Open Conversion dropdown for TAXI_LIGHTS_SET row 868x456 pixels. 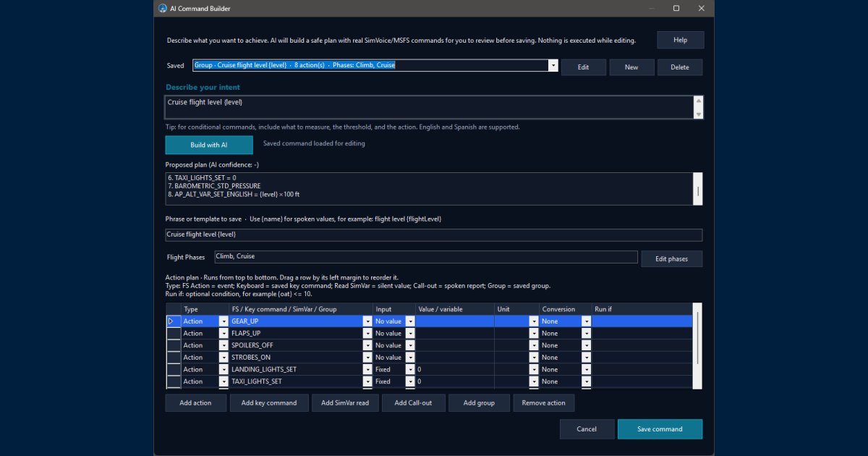tap(587, 381)
